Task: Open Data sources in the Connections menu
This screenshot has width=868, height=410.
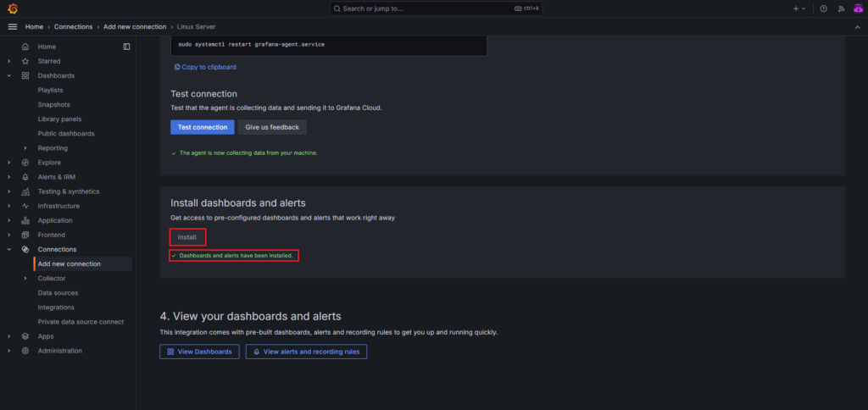Action: point(58,293)
